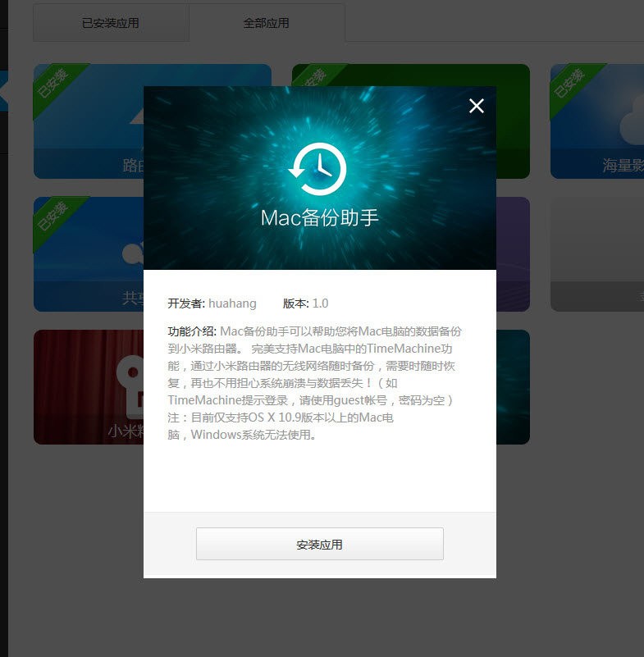Image resolution: width=644 pixels, height=657 pixels.
Task: Click the 功能介绍 label in the dialog
Action: 192,331
